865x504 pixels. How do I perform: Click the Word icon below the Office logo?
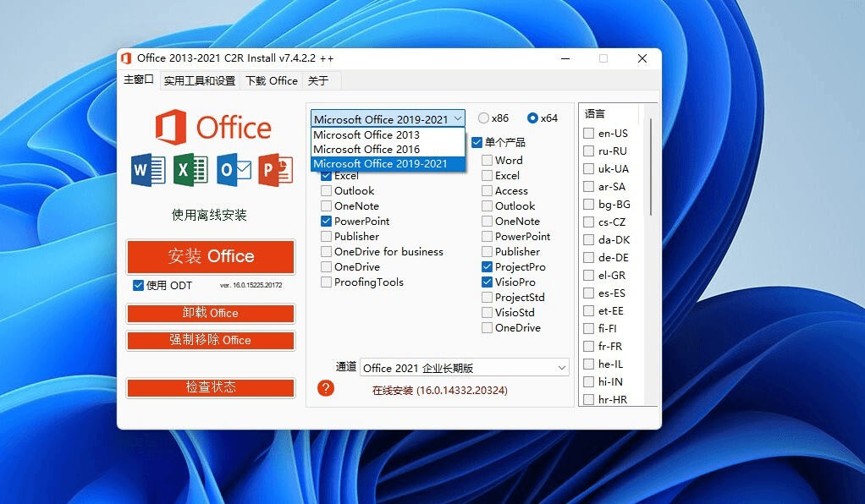(146, 169)
